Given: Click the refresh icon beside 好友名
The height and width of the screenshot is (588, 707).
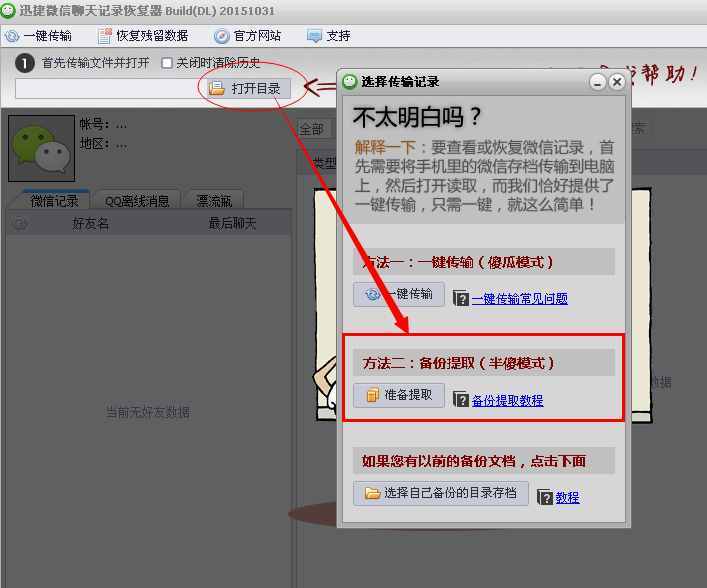Looking at the screenshot, I should 20,223.
